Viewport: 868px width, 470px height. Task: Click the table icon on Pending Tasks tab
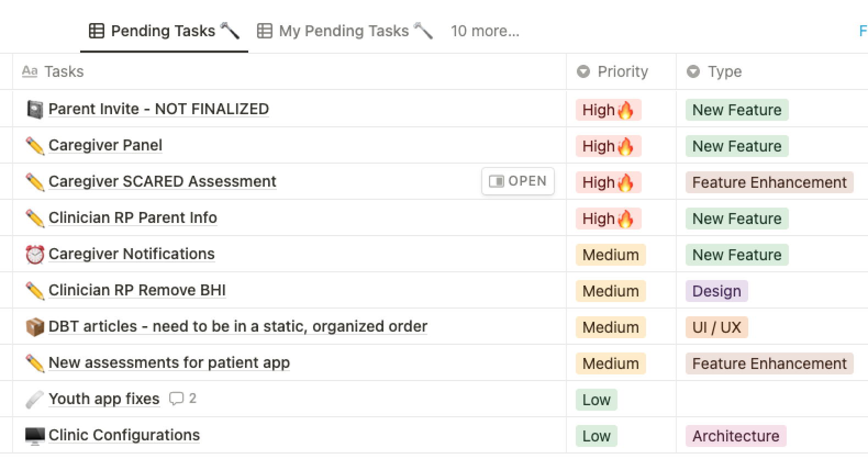coord(97,31)
